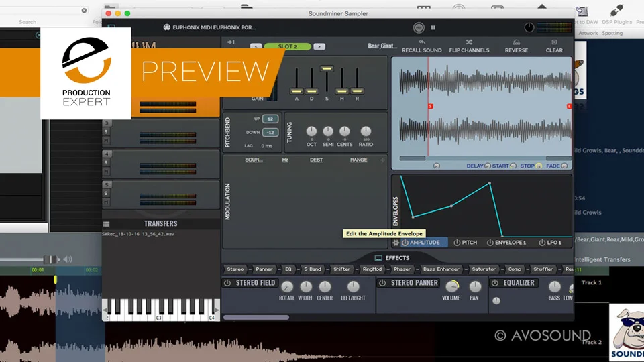This screenshot has height=362, width=644.
Task: Click the Sustain envelope slider handle
Action: (x=327, y=68)
